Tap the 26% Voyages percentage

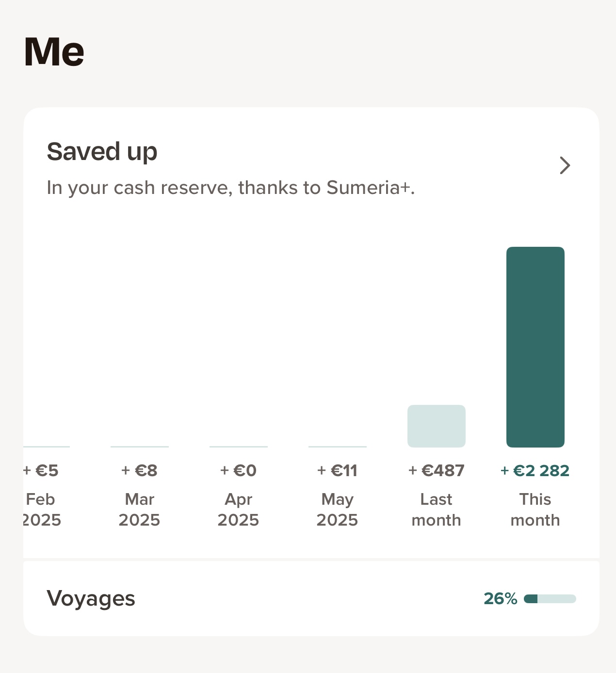point(501,599)
